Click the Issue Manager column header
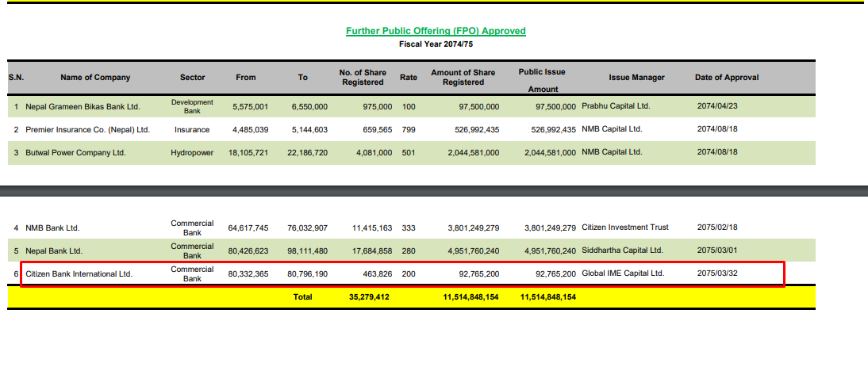Image resolution: width=868 pixels, height=390 pixels. tap(636, 78)
